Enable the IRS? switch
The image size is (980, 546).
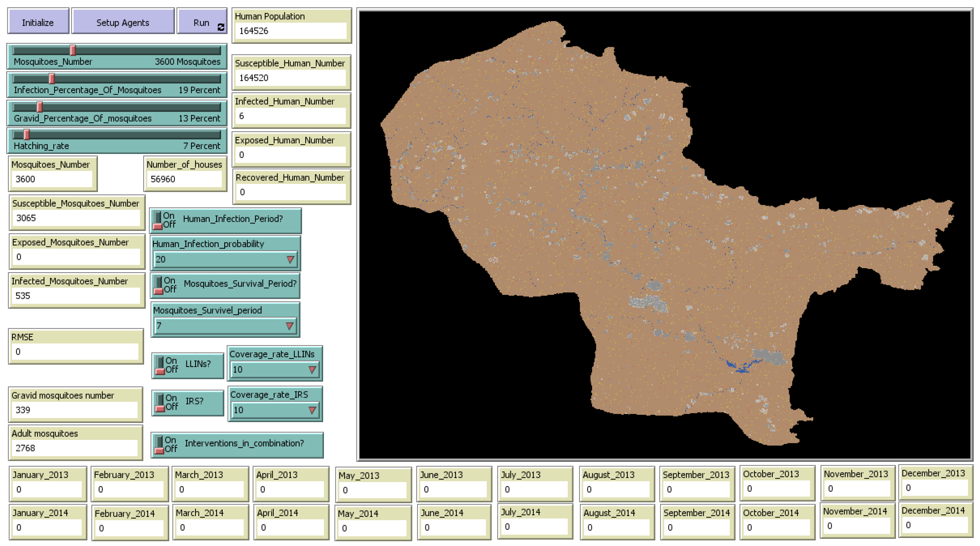click(x=160, y=403)
